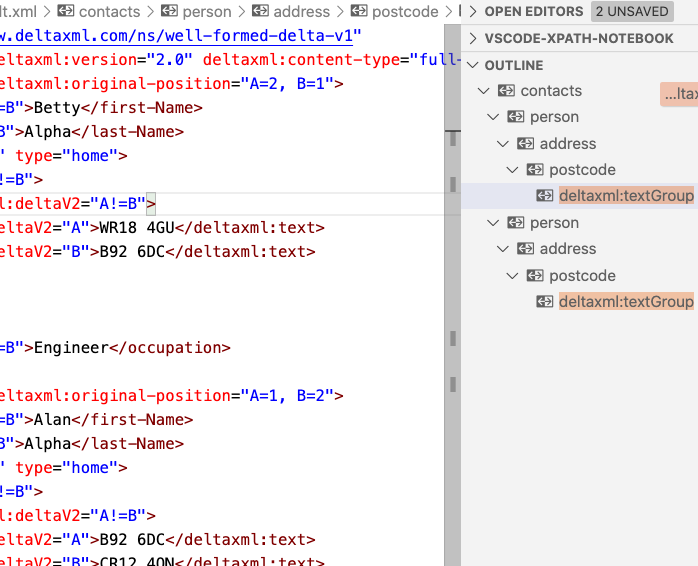Select the last deltaxml:textGroup item in Outline
This screenshot has height=566, width=698.
[625, 302]
